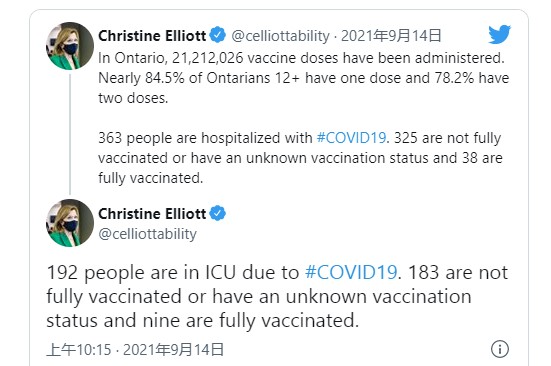Click the vertical thread line connecting the tweets
551x366 pixels.
(70, 135)
